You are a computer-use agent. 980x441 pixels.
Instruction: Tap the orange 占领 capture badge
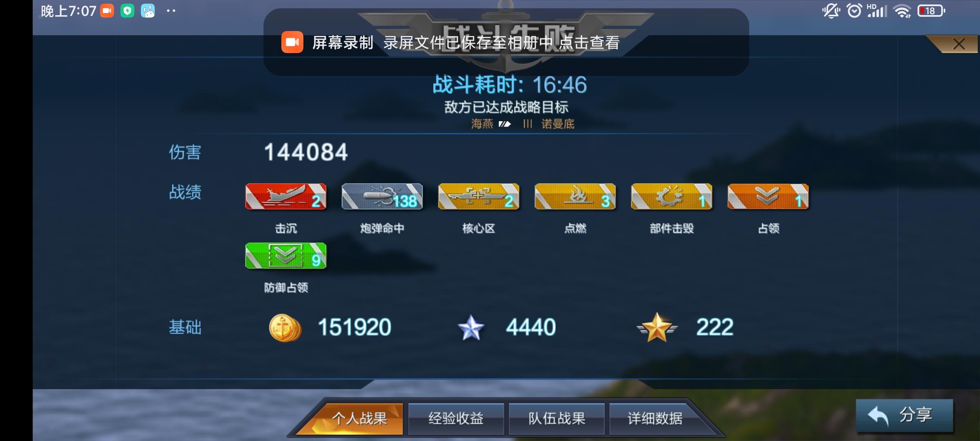coord(768,196)
